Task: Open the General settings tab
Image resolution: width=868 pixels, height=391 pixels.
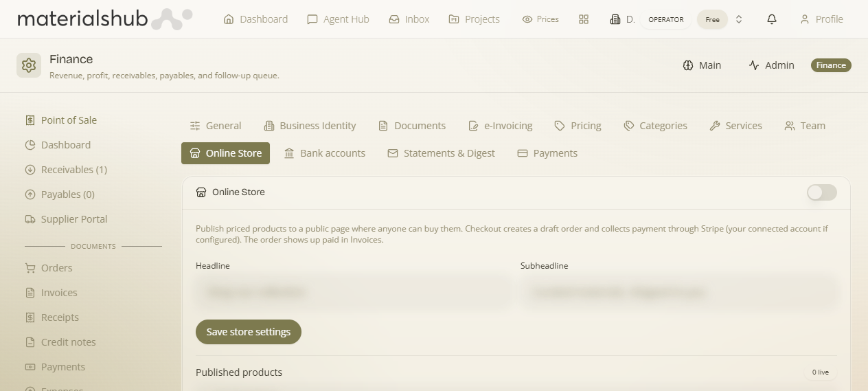Action: pyautogui.click(x=216, y=126)
